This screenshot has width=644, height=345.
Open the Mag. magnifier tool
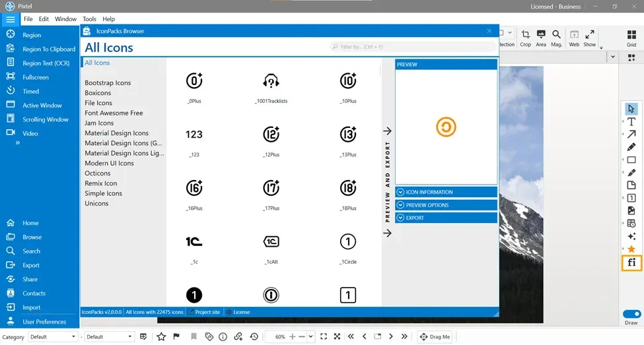tap(556, 38)
